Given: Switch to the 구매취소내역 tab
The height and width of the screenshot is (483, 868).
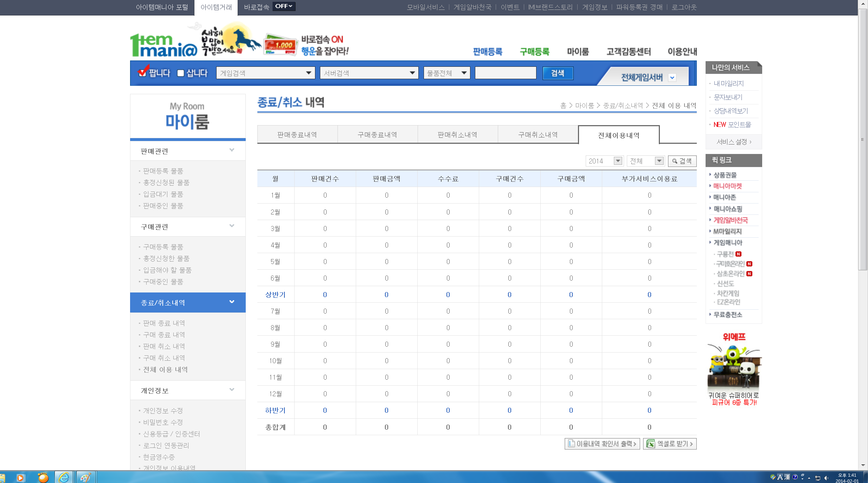Looking at the screenshot, I should click(538, 135).
